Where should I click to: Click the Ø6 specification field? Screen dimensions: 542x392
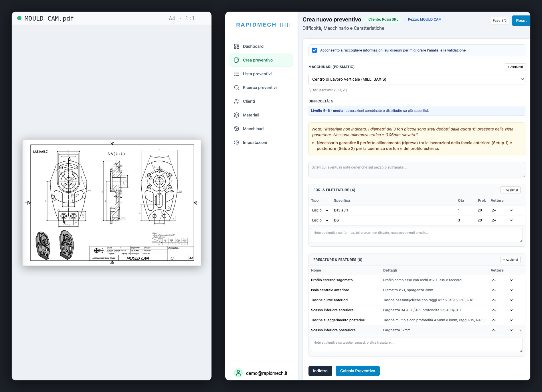[393, 220]
